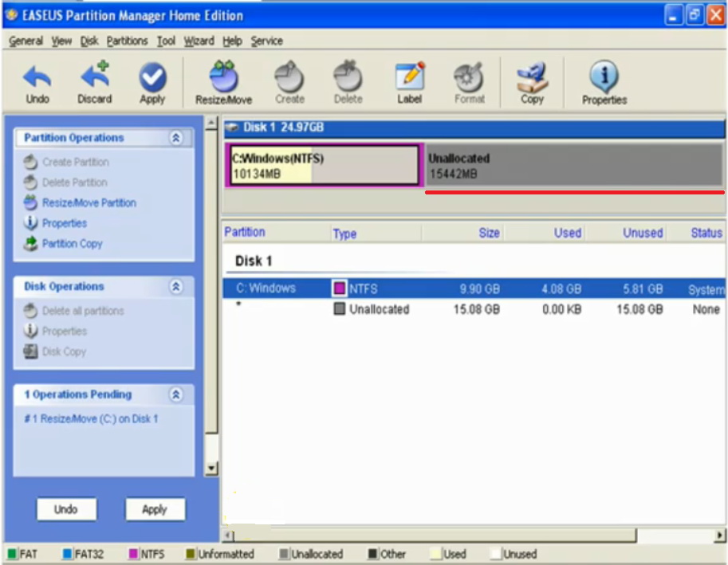This screenshot has height=565, width=728.
Task: Open the Partitions menu
Action: 127,41
